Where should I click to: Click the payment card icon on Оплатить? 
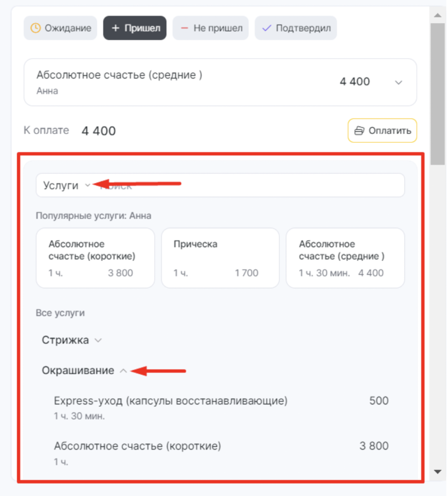pos(359,131)
